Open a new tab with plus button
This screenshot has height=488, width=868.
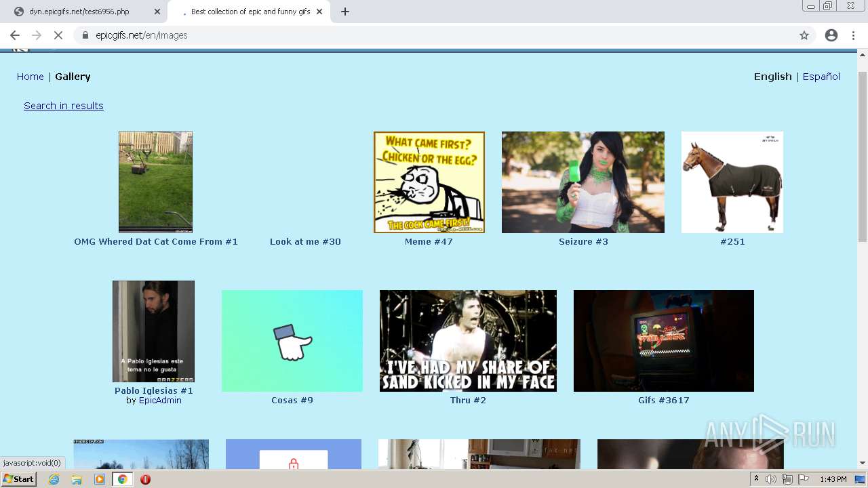click(x=345, y=12)
